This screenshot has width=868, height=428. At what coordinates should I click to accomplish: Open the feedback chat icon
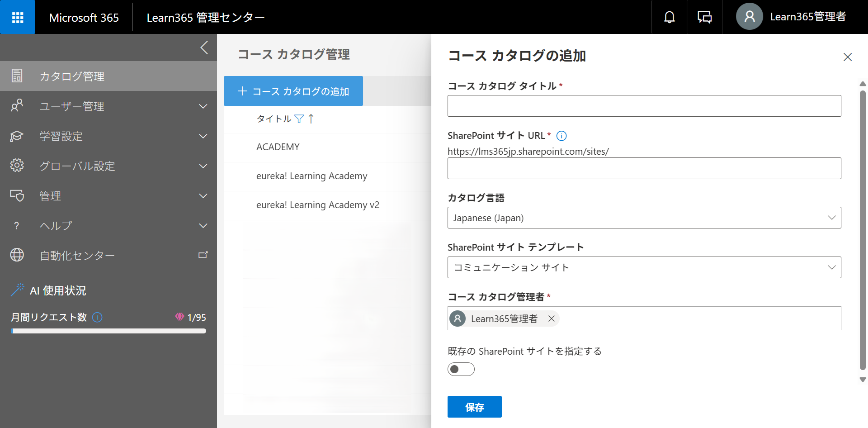point(704,17)
